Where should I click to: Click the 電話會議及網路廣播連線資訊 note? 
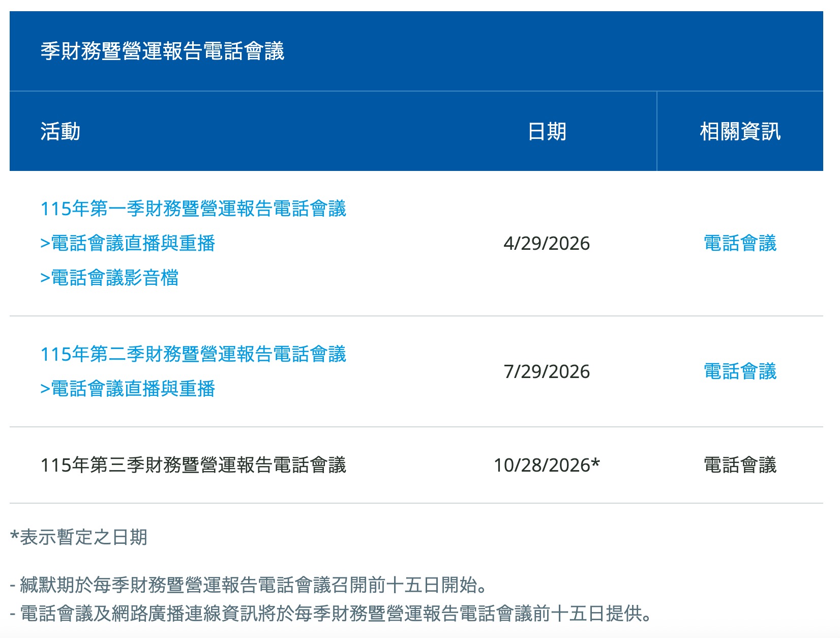(x=331, y=614)
